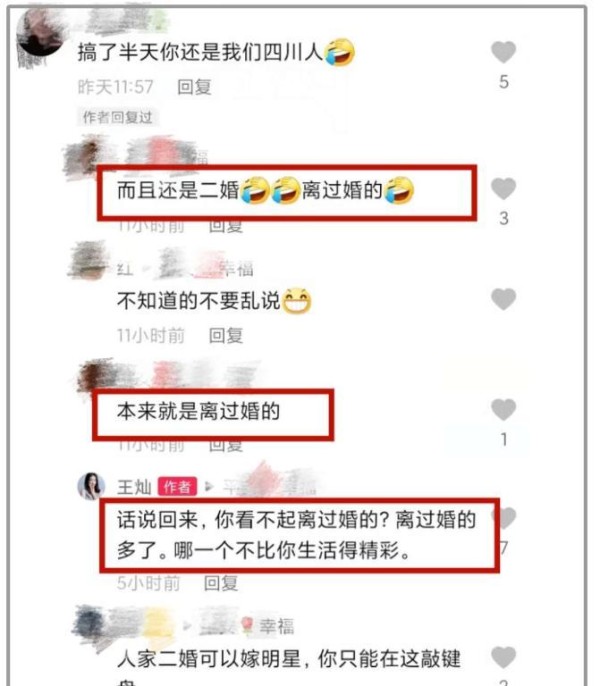Click the 本来就是离过婚的 comment text
The image size is (600, 686).
pyautogui.click(x=198, y=411)
